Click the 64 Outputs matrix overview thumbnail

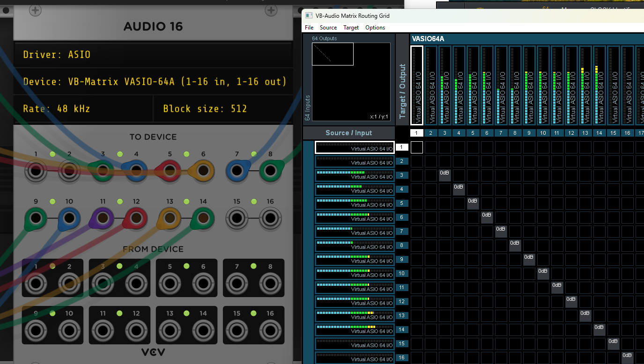coord(351,82)
